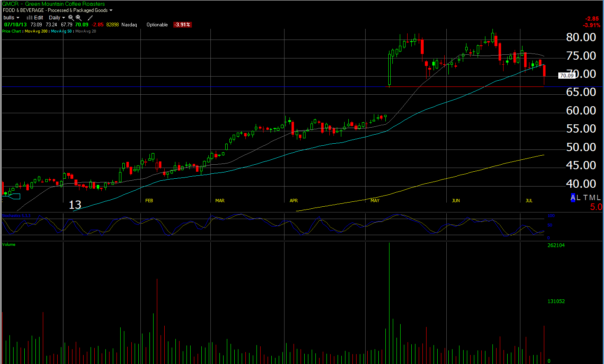Click the 80.00 price axis label
Screen dimensions: 604x364
pyautogui.click(x=581, y=37)
